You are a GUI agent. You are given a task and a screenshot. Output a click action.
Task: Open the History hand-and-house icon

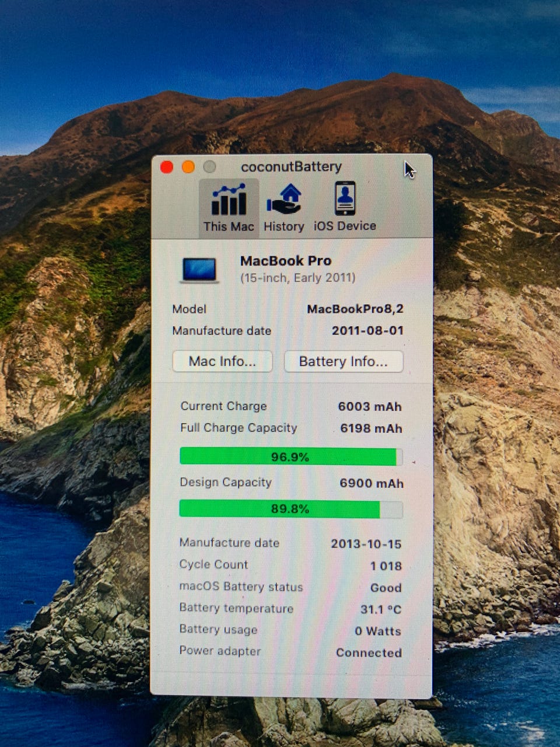(x=284, y=199)
